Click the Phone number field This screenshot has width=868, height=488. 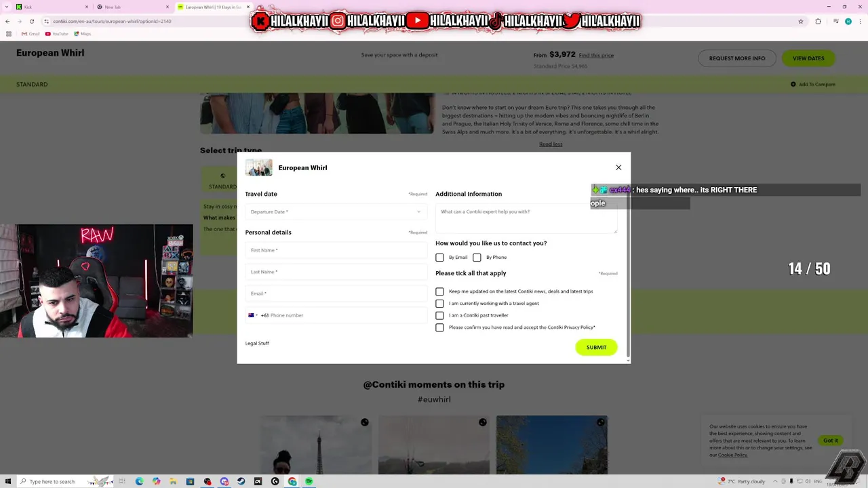coord(347,315)
